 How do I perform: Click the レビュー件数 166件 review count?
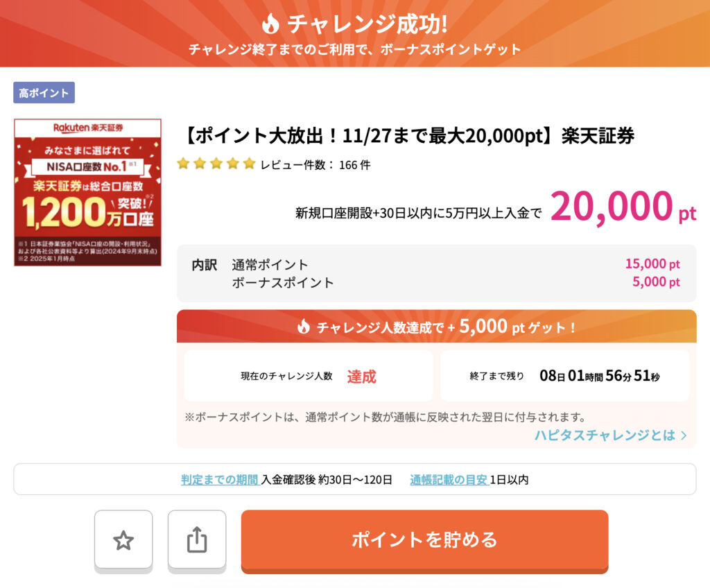(315, 165)
